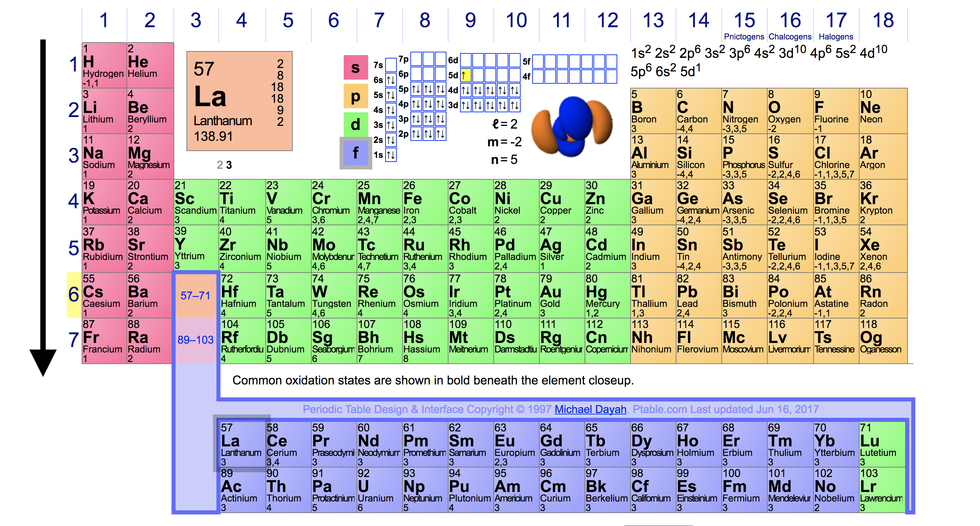Select first 4f orbital box

coord(538,77)
